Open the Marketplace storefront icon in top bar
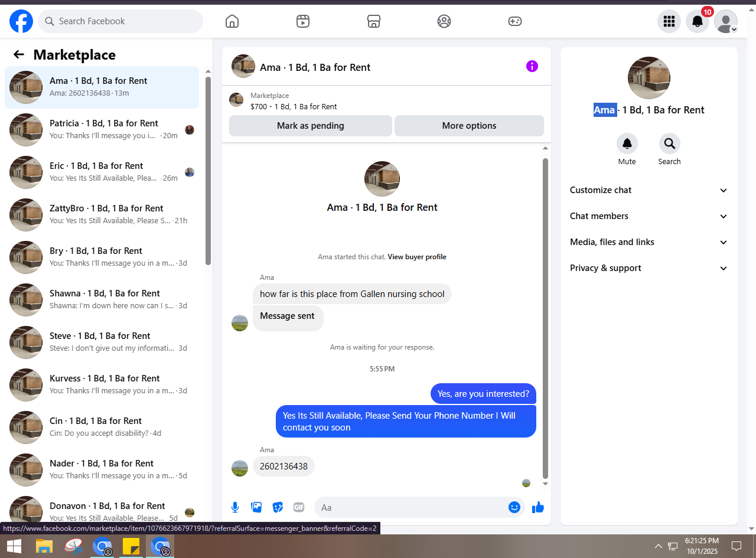Screen dimensions: 756x558 tap(373, 21)
